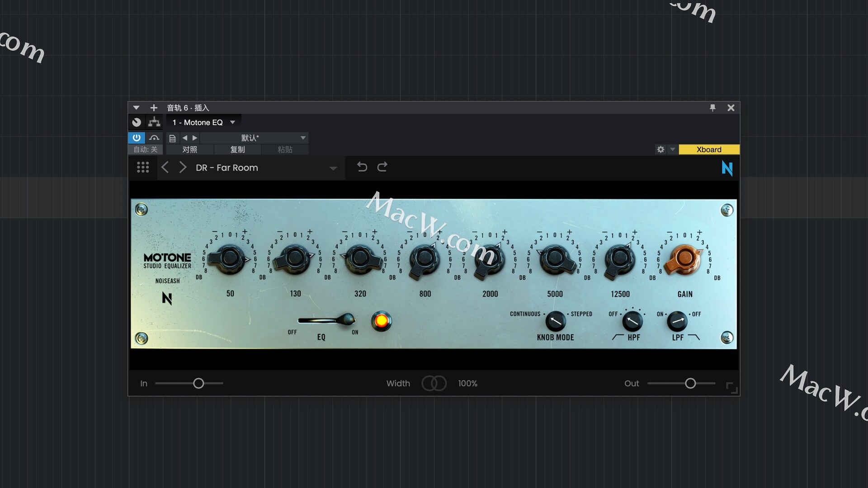Click the 粘贴 paste button
The width and height of the screenshot is (868, 488).
(x=285, y=150)
